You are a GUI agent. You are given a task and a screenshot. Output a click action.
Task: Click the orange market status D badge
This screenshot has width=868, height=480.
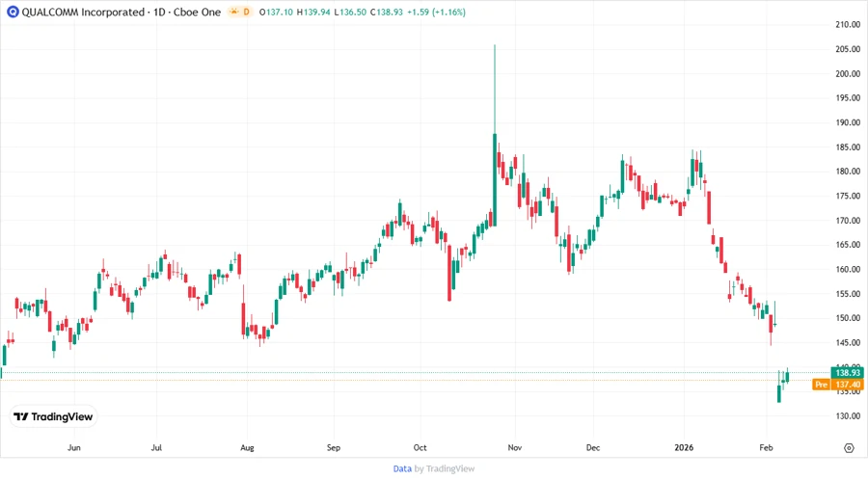(240, 12)
